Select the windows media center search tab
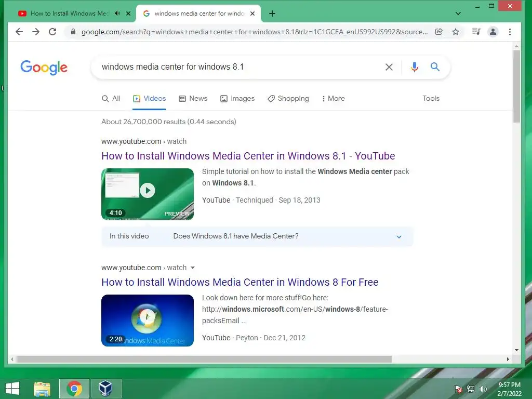The image size is (532, 399). pos(199,14)
